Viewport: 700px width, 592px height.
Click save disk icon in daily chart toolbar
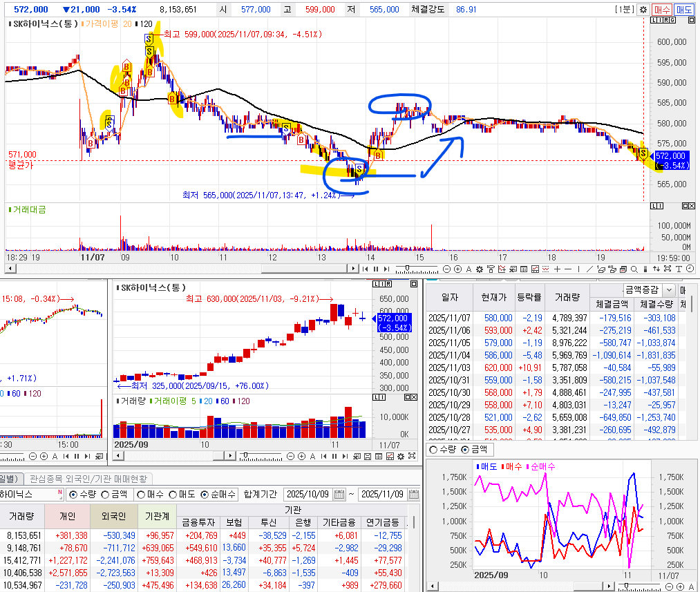(x=368, y=456)
